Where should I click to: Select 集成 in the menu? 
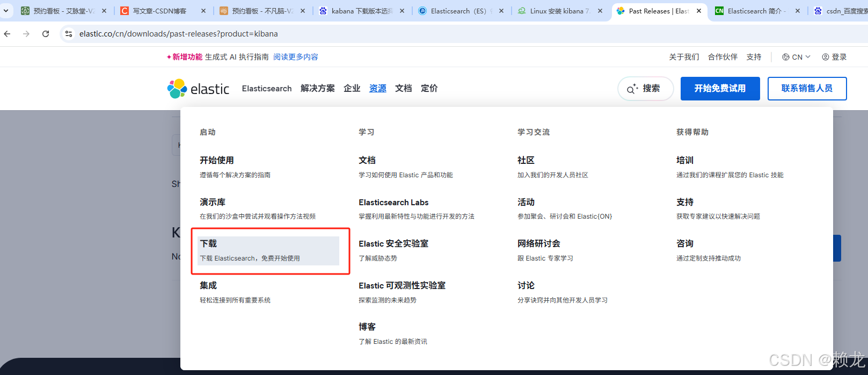(x=208, y=285)
